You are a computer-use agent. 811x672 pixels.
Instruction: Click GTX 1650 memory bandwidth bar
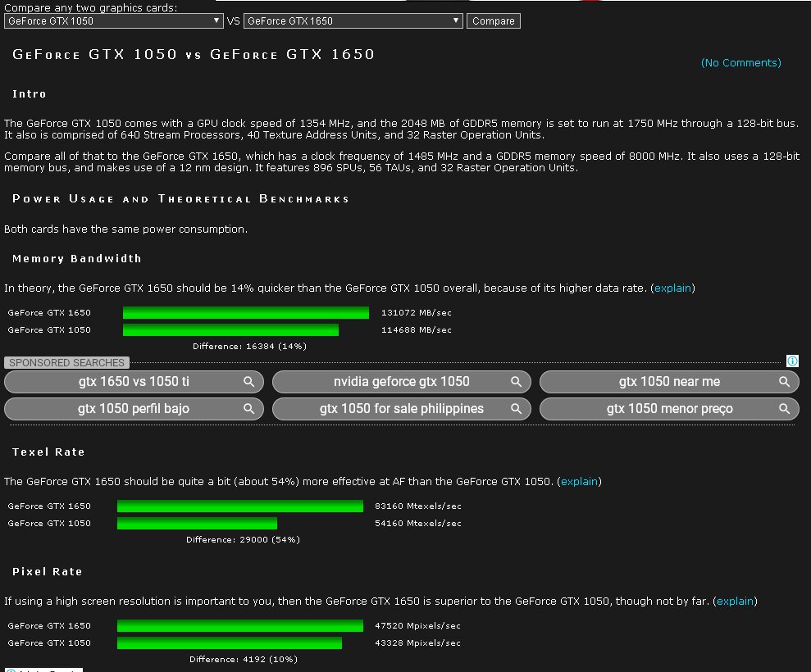[246, 313]
